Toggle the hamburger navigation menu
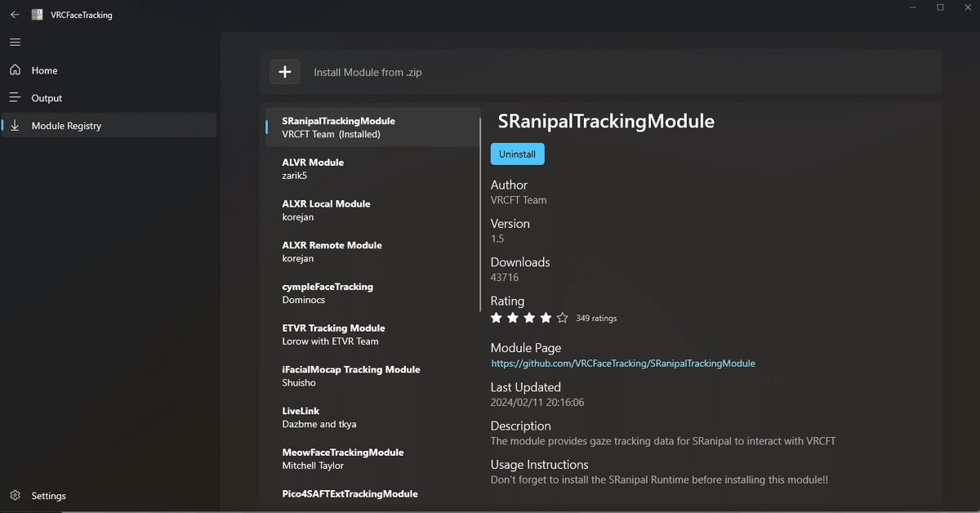Viewport: 980px width, 513px height. coord(16,42)
